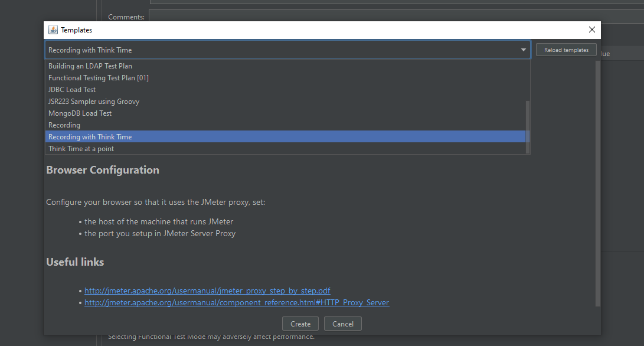Pick 'Think Time at a point' template
Viewport: 644px width, 346px height.
pyautogui.click(x=286, y=149)
